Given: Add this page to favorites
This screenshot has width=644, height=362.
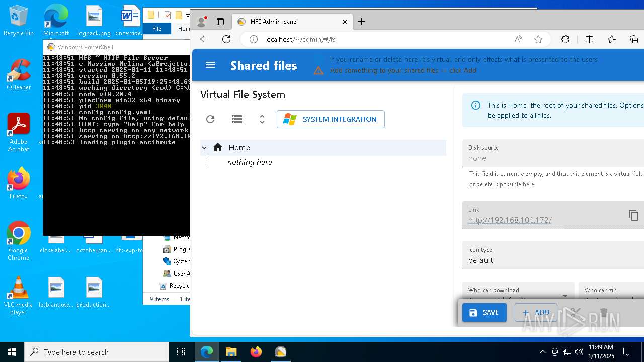Looking at the screenshot, I should (538, 39).
